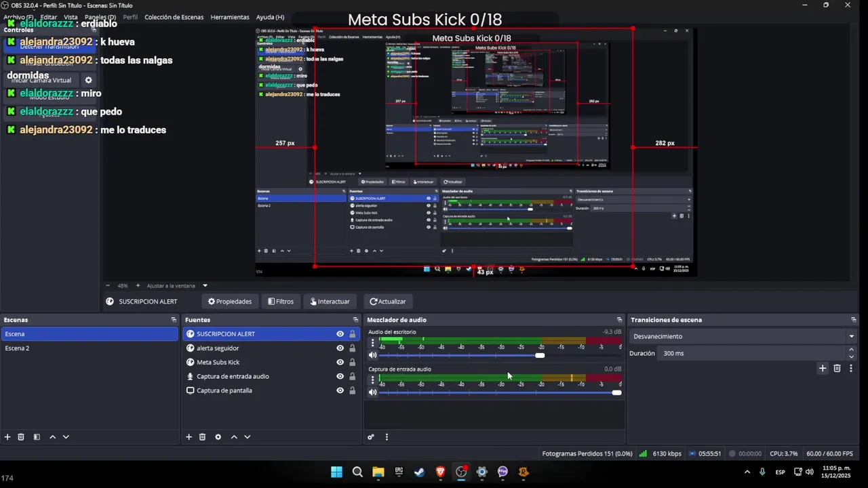
Task: Zoom in the preview with plus
Action: point(138,285)
